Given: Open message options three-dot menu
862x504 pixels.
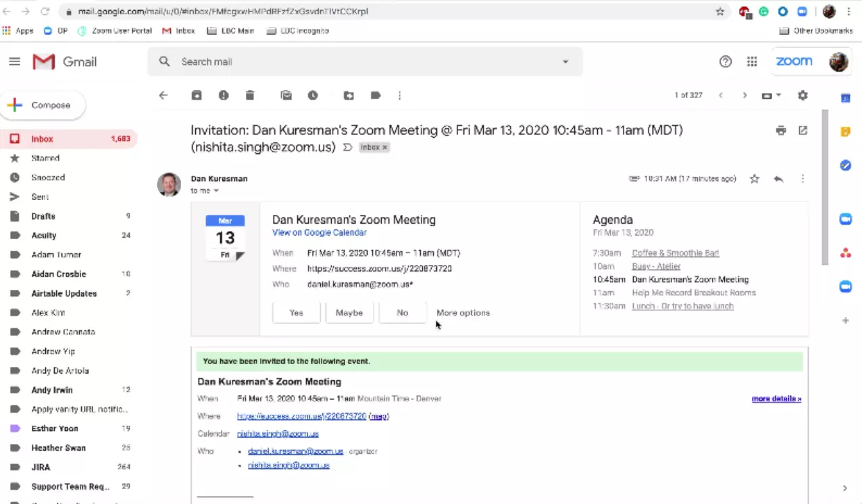Looking at the screenshot, I should click(x=803, y=179).
